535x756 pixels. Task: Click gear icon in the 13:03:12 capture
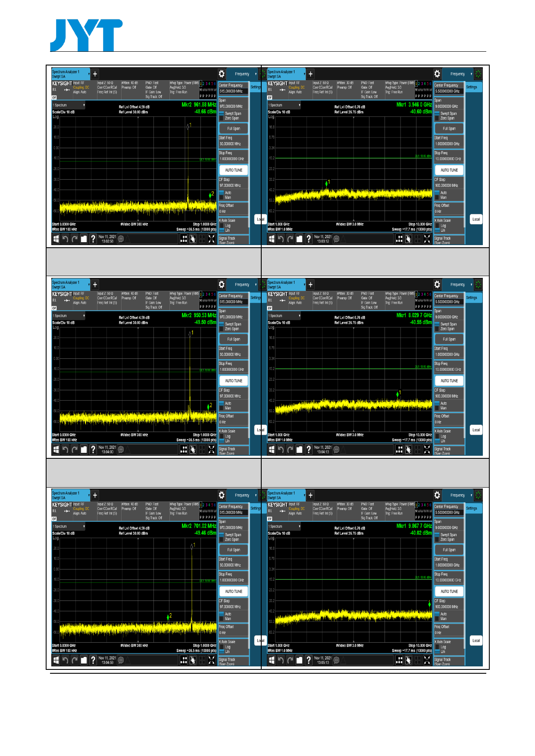pyautogui.click(x=437, y=74)
